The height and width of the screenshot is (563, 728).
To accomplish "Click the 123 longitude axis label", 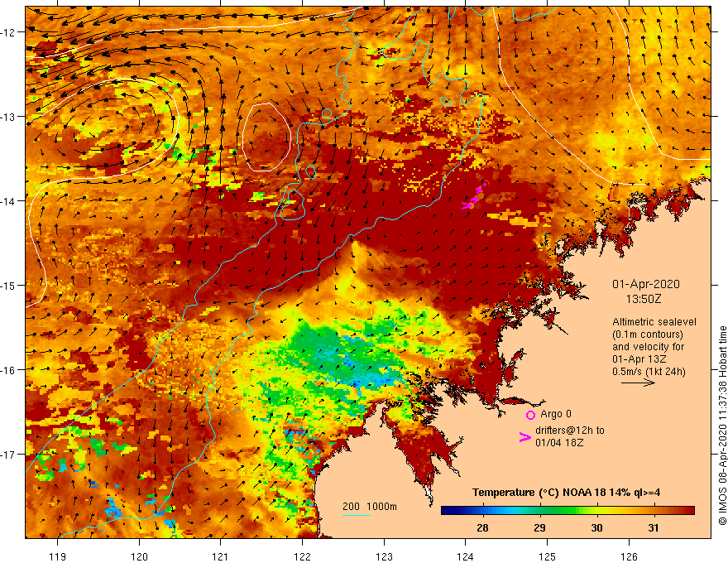I will click(384, 556).
